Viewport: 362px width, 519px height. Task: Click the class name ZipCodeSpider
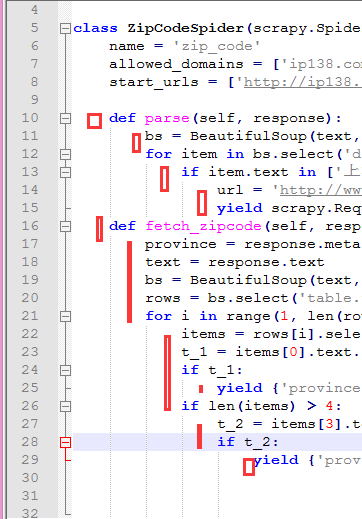point(186,29)
